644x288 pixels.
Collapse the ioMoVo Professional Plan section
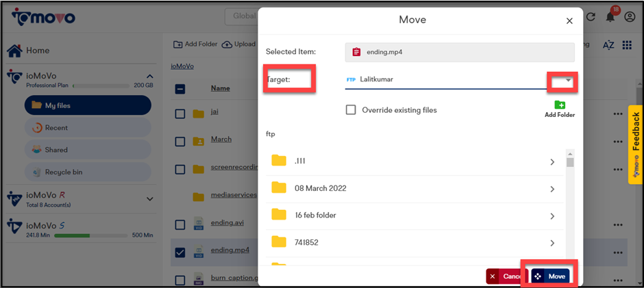coord(150,77)
